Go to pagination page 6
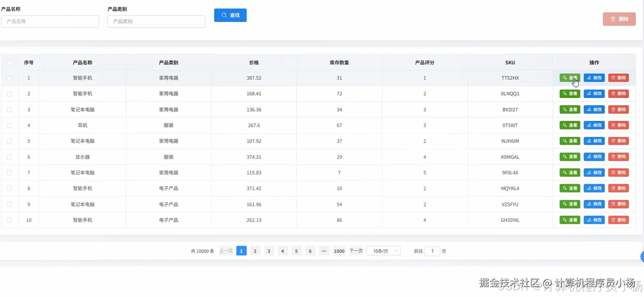The width and height of the screenshot is (644, 297). (x=310, y=251)
